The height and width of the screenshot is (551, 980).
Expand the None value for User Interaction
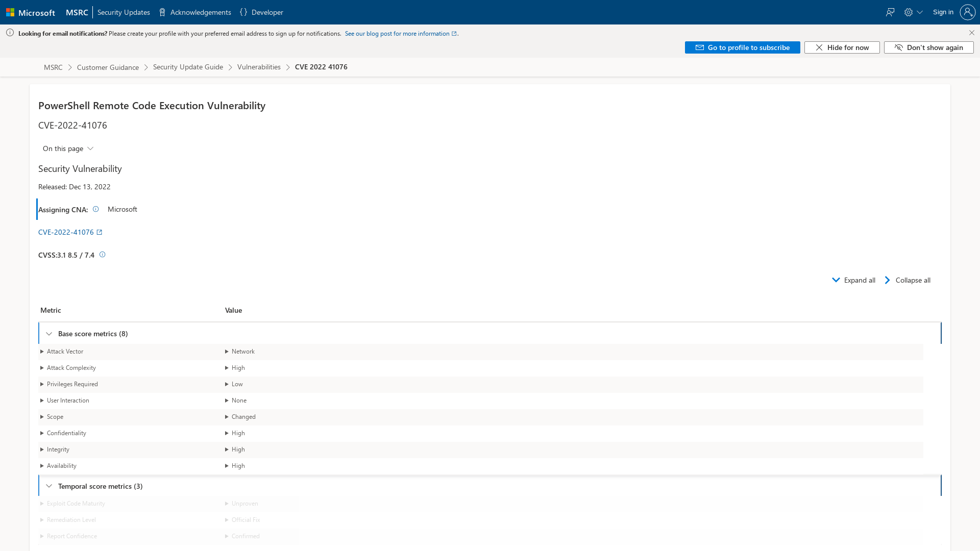[236, 400]
